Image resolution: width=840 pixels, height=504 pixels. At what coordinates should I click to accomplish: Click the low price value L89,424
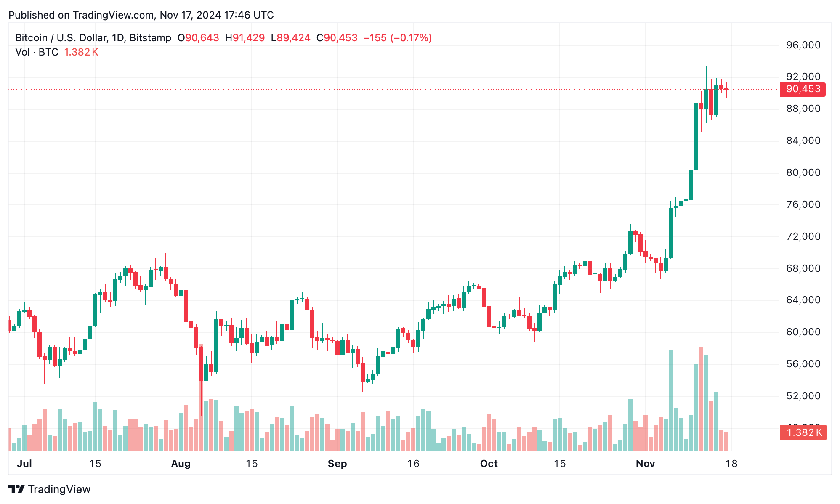[x=290, y=38]
